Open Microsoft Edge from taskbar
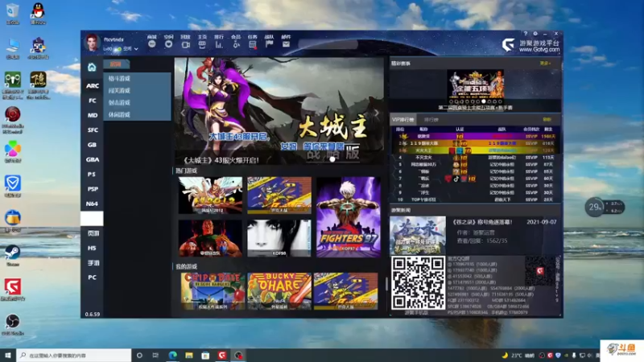The width and height of the screenshot is (644, 362). point(172,355)
